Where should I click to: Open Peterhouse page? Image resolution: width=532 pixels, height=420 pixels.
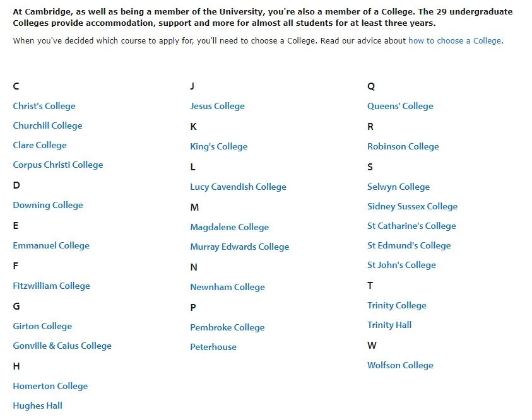click(x=213, y=347)
